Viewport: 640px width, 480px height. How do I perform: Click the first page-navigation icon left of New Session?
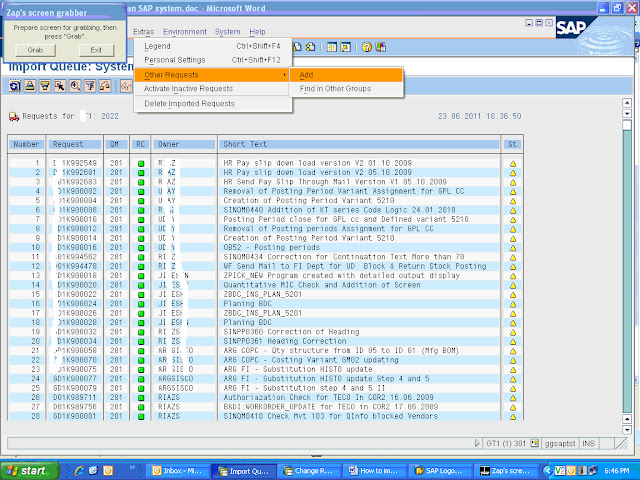pyautogui.click(x=297, y=47)
